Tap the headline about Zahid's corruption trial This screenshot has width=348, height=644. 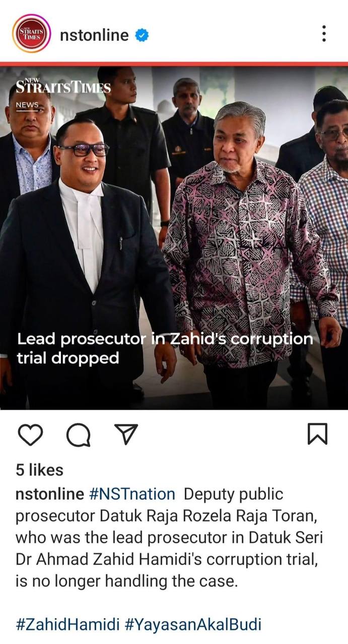[165, 348]
